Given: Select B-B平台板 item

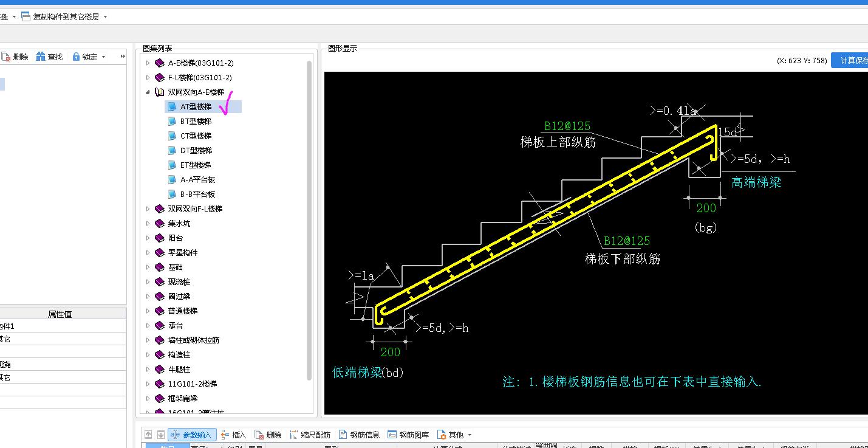Looking at the screenshot, I should [x=197, y=194].
